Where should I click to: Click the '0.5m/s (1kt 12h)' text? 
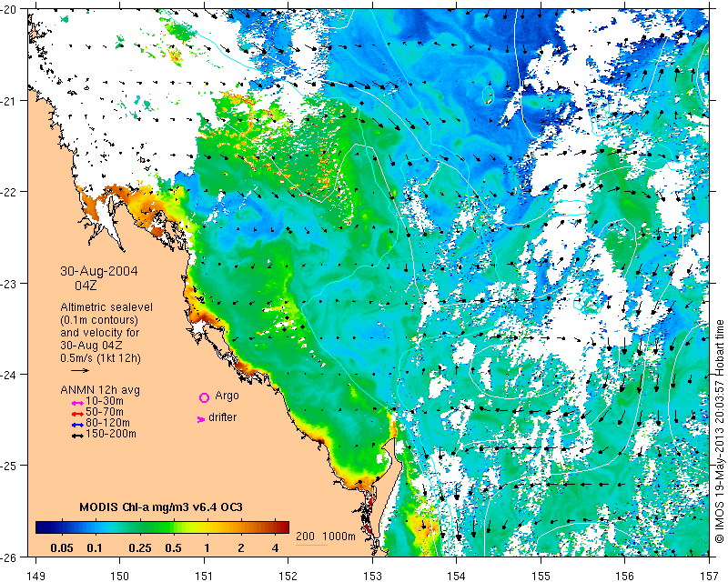coord(100,358)
